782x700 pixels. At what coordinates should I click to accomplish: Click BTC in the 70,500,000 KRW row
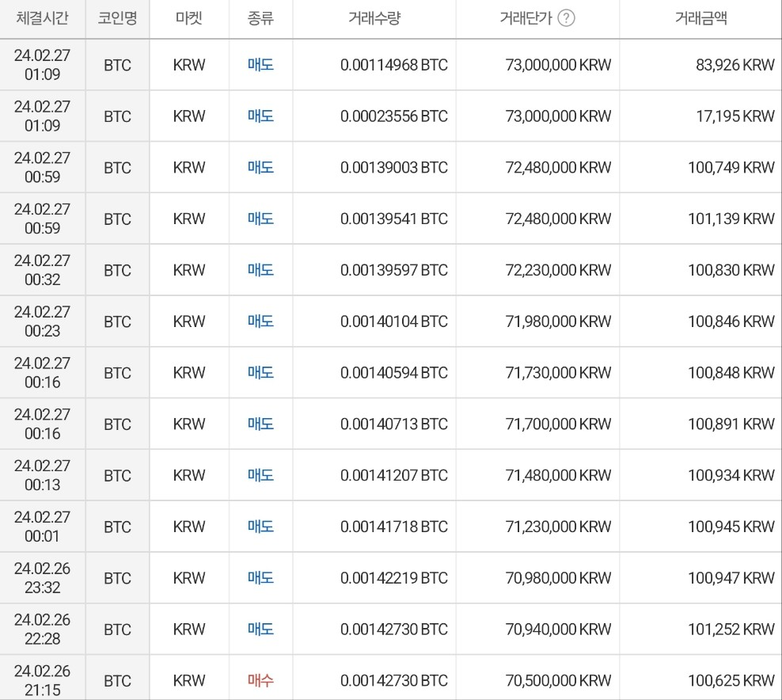[117, 681]
